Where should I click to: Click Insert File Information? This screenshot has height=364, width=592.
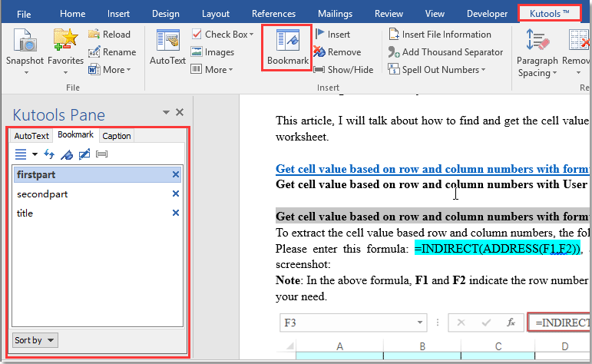tap(440, 35)
